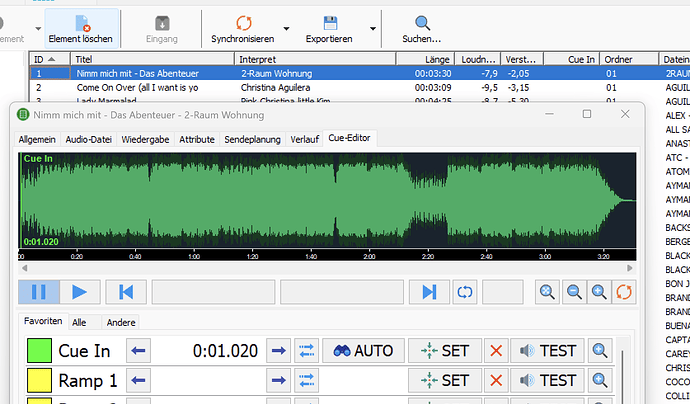
Task: Delete the Cue In marker with the red X
Action: point(496,350)
